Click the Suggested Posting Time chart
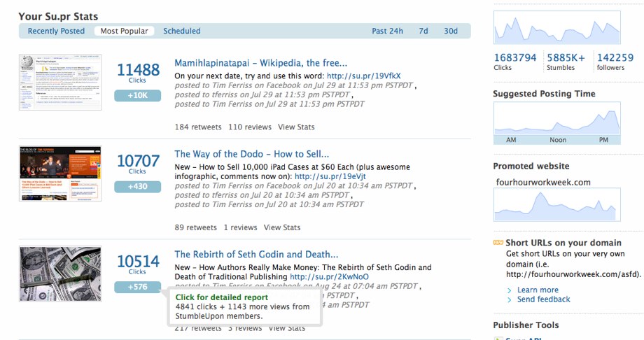 click(556, 122)
